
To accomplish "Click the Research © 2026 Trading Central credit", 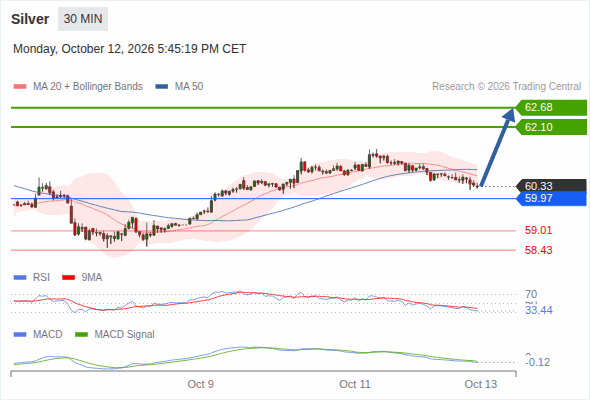I will (506, 87).
